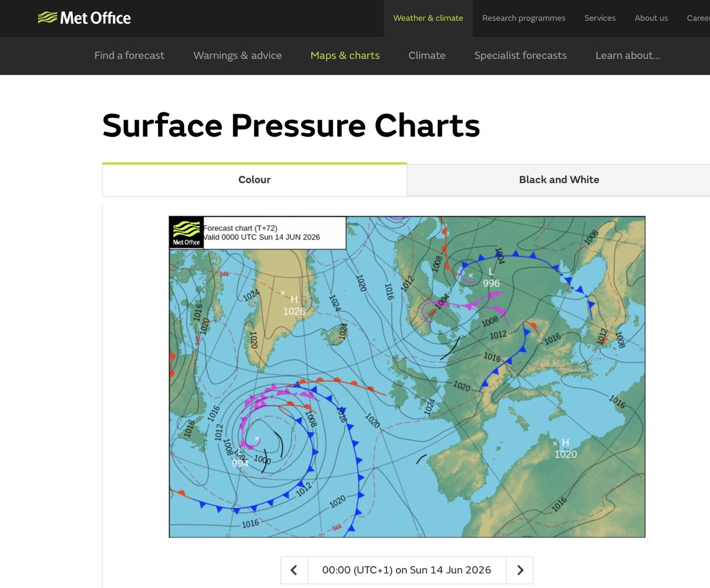This screenshot has width=710, height=588.
Task: Open Warnings & advice navigation
Action: click(237, 56)
